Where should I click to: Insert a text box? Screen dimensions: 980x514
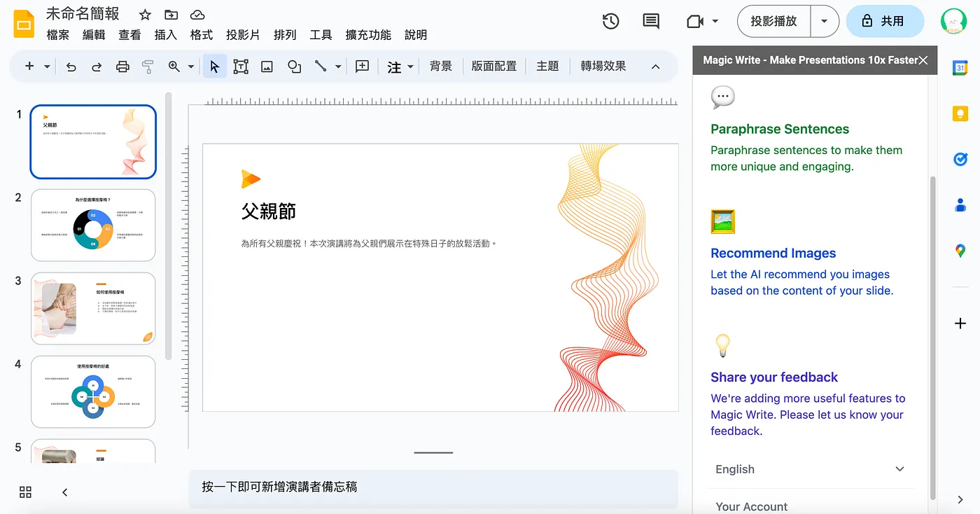(241, 67)
